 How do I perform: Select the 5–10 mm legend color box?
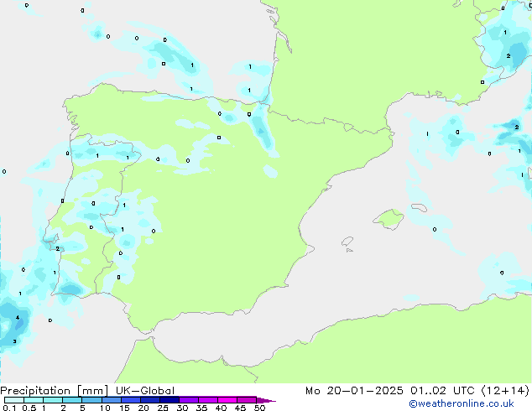[x=91, y=400]
